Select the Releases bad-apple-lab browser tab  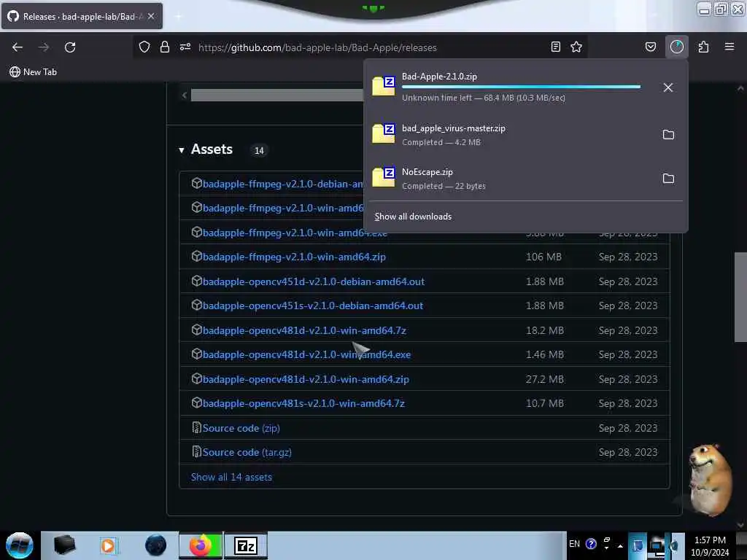(x=82, y=17)
